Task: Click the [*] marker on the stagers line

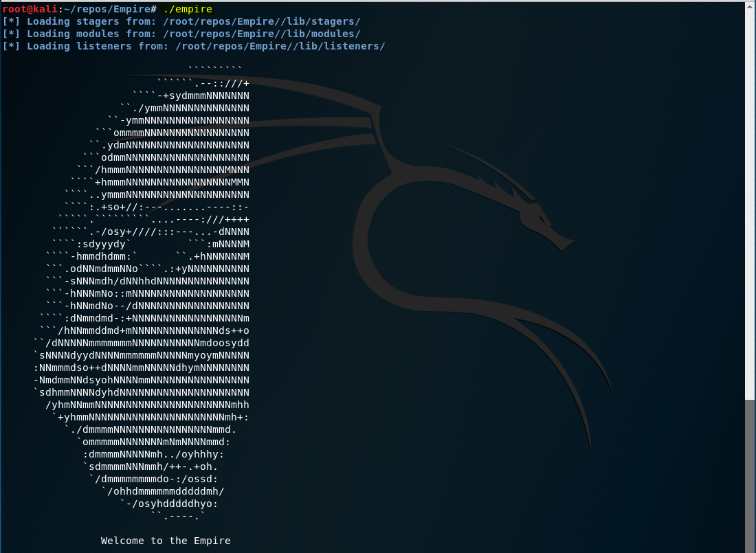Action: click(x=11, y=21)
